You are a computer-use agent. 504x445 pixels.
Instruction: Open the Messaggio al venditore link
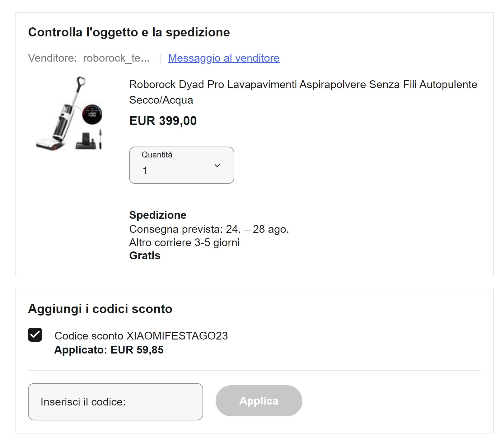(224, 58)
